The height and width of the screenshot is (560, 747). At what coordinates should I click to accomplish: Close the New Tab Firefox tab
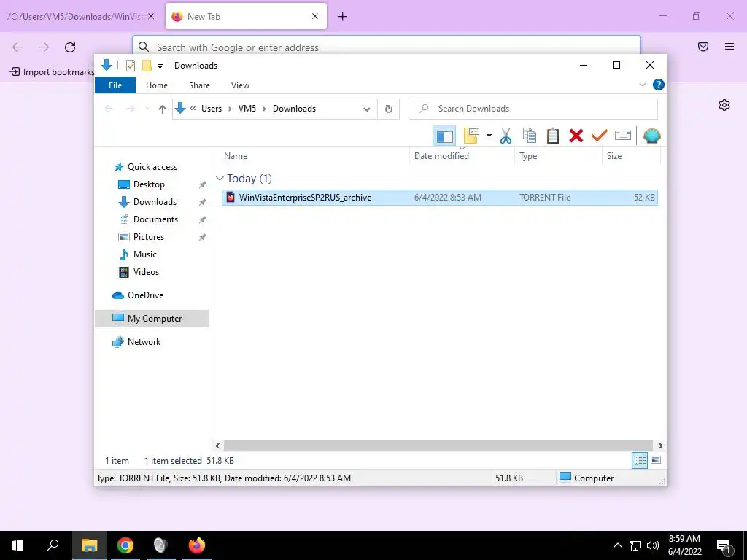pyautogui.click(x=315, y=16)
